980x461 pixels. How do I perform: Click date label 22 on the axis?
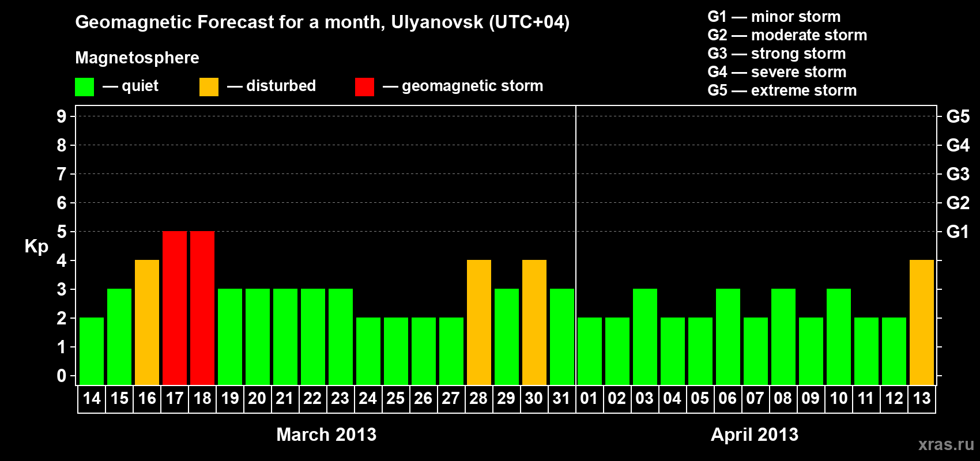[312, 398]
